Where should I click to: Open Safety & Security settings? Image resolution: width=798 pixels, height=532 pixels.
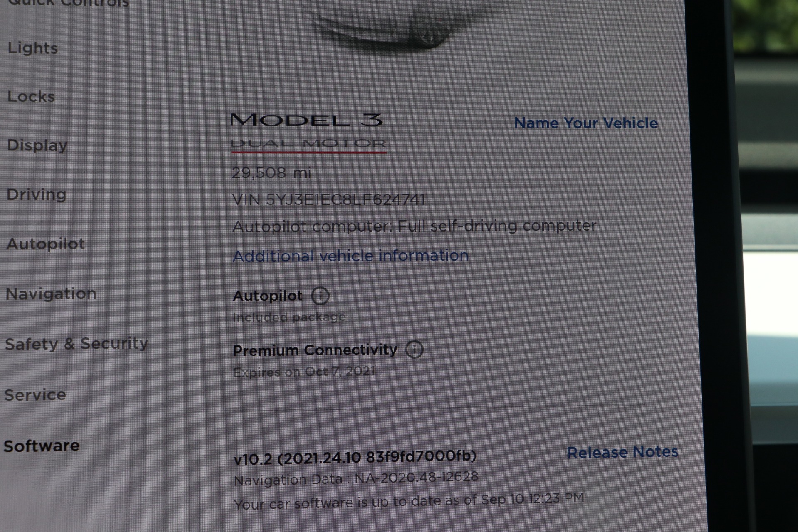coord(76,344)
